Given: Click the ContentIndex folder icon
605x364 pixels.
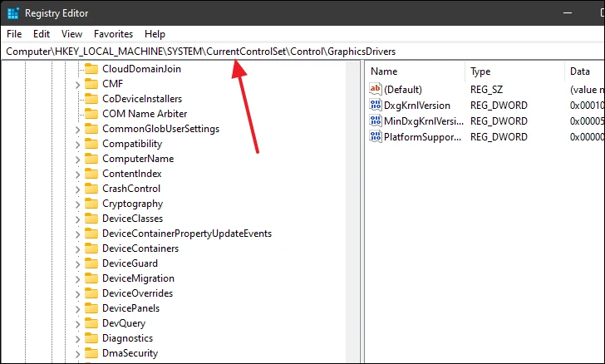Looking at the screenshot, I should (x=91, y=174).
